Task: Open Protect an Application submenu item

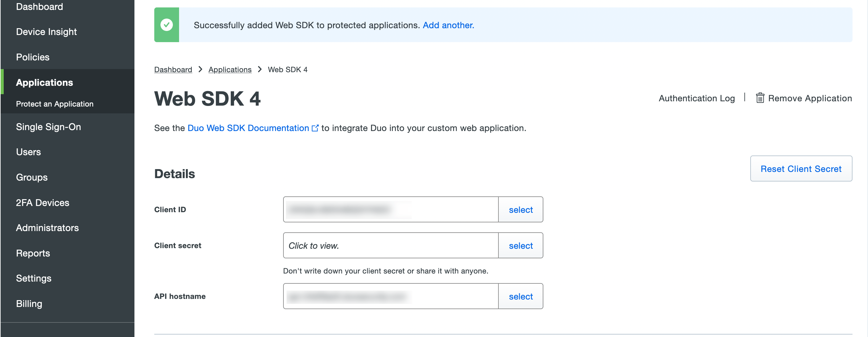Action: [55, 104]
